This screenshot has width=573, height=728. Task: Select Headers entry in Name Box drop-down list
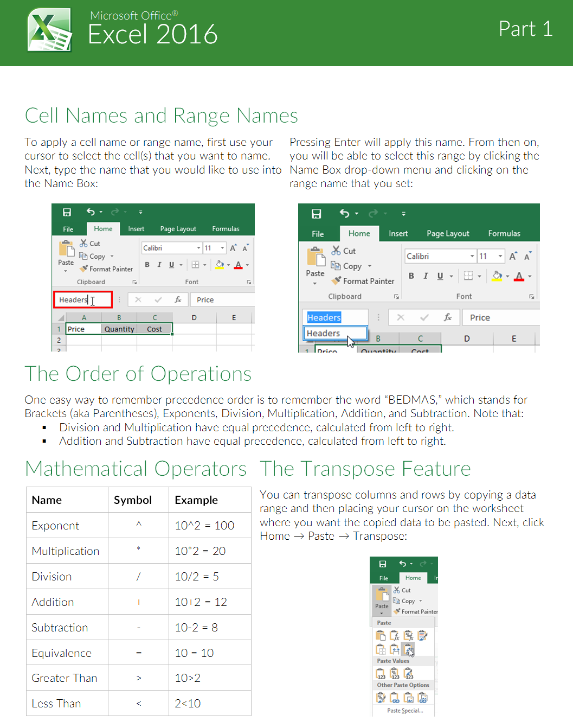[x=335, y=333]
